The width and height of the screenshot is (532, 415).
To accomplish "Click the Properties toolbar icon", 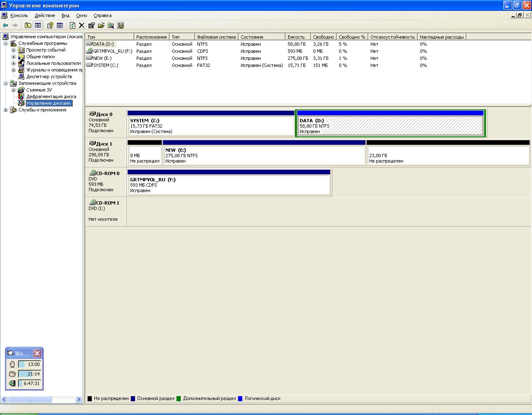I will [x=91, y=25].
